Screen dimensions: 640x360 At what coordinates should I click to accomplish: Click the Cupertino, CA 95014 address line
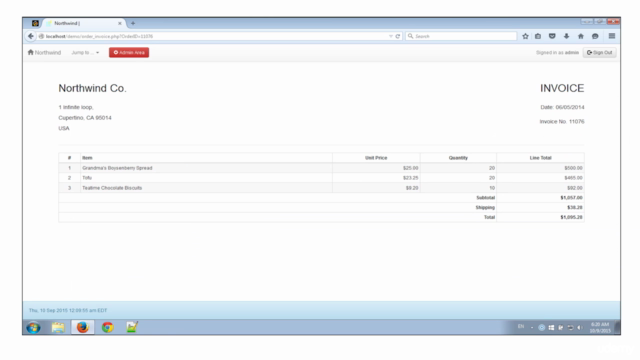point(85,118)
